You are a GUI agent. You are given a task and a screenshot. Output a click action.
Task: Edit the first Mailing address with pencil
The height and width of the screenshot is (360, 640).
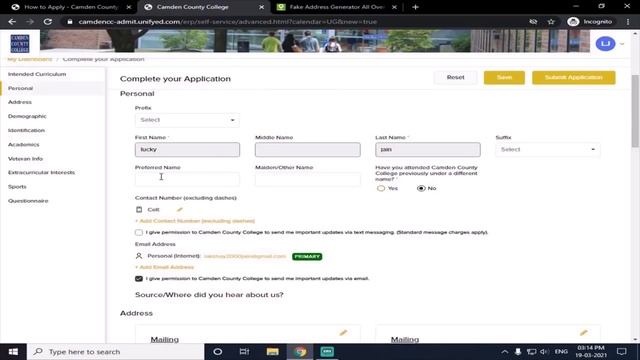click(x=343, y=333)
